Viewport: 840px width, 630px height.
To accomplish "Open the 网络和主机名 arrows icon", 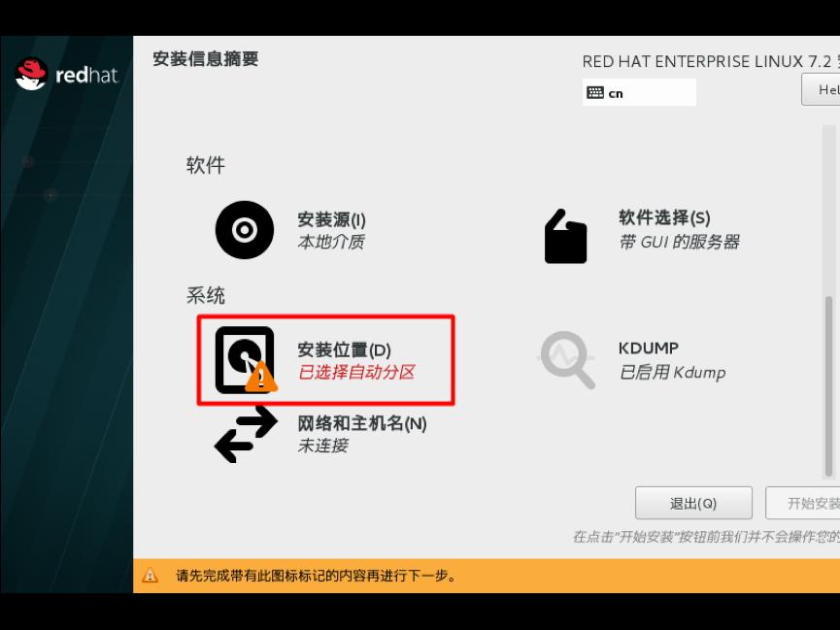I will (246, 435).
